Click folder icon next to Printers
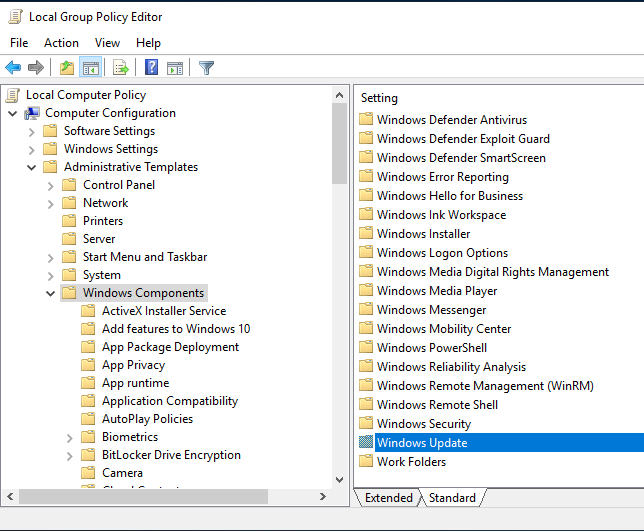Viewport: 644px width, 531px height. pyautogui.click(x=69, y=221)
